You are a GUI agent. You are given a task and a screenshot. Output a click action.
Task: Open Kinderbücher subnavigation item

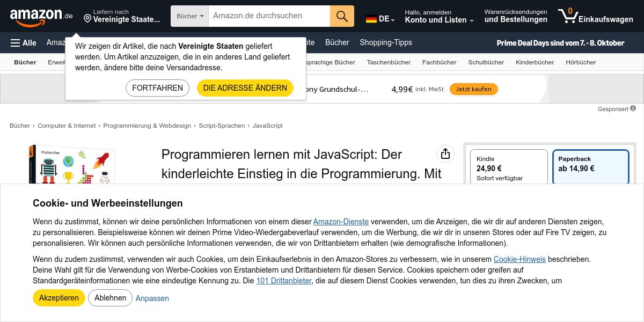535,62
